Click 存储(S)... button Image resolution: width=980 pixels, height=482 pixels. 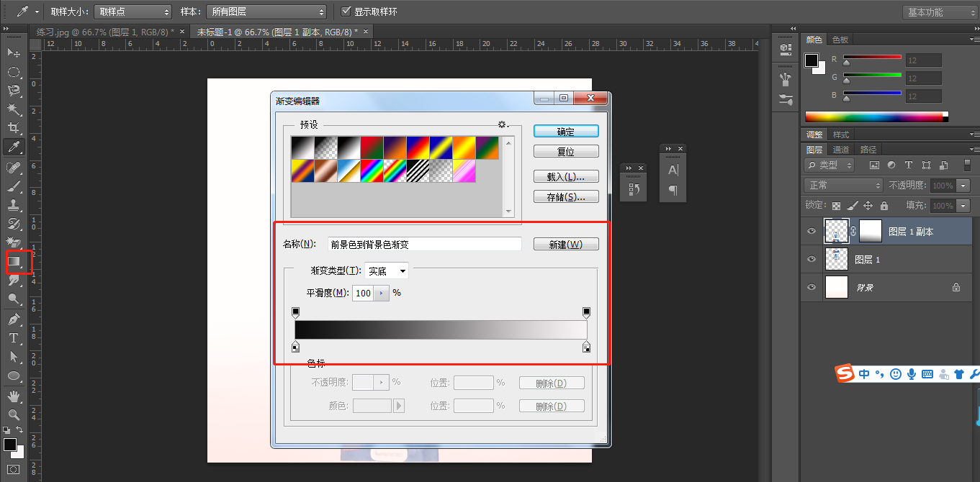click(566, 196)
